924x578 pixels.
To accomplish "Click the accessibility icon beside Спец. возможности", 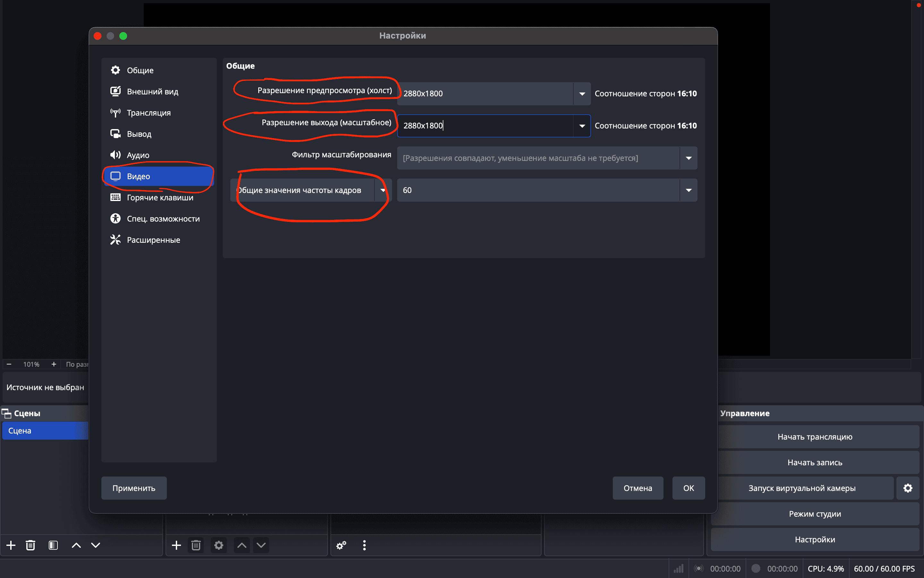I will tap(115, 218).
